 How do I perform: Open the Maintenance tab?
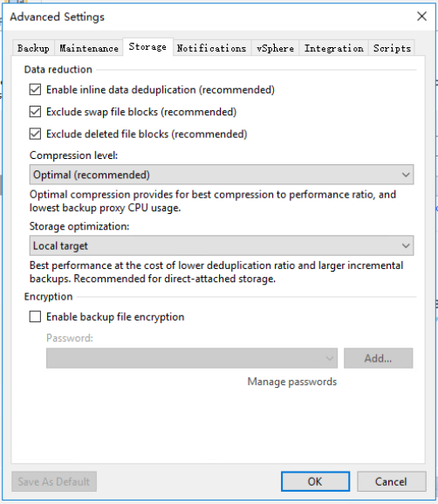(x=89, y=48)
